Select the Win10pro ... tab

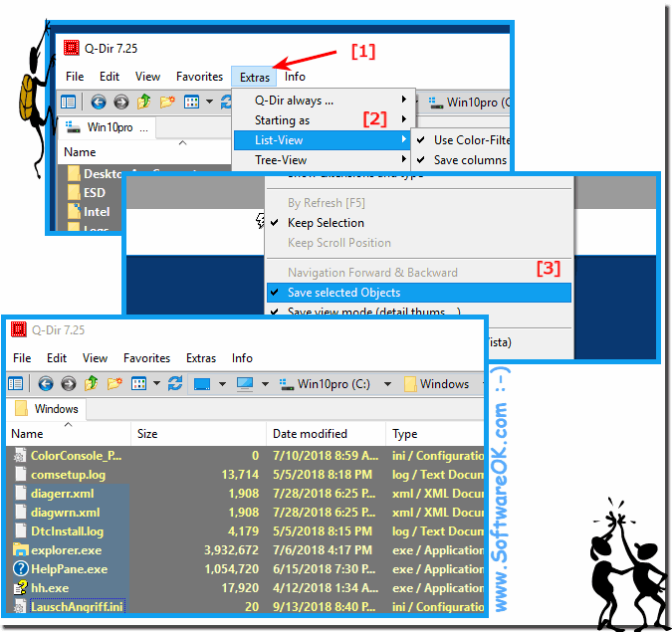tap(107, 127)
